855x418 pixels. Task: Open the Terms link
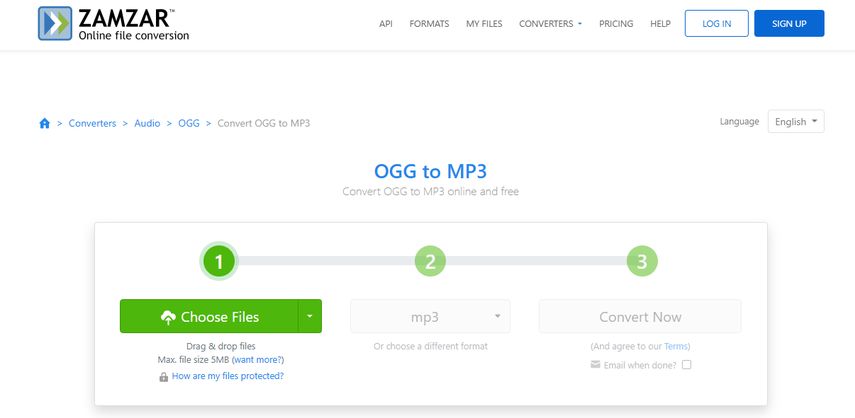pos(676,347)
